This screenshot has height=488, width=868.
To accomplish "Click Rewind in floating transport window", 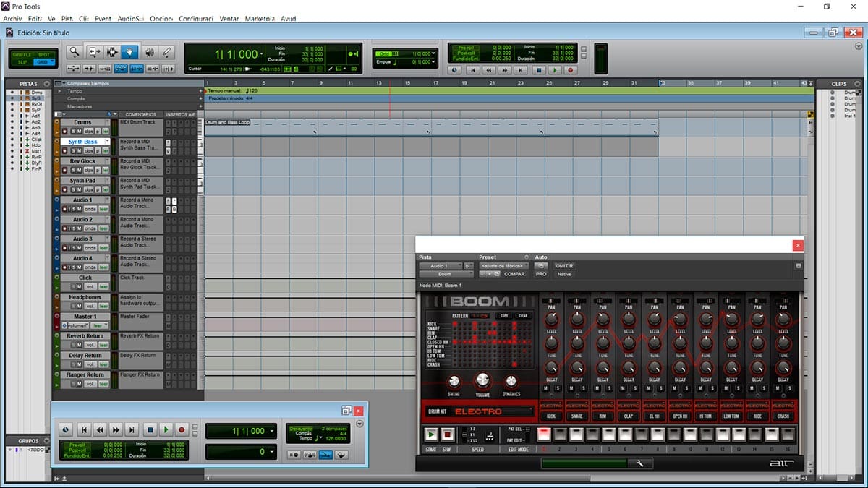I will (101, 429).
